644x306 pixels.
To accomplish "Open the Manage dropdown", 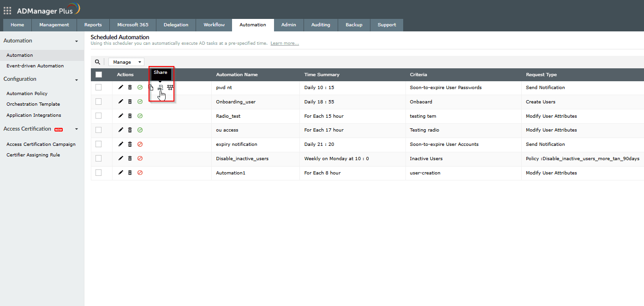I will pos(126,62).
